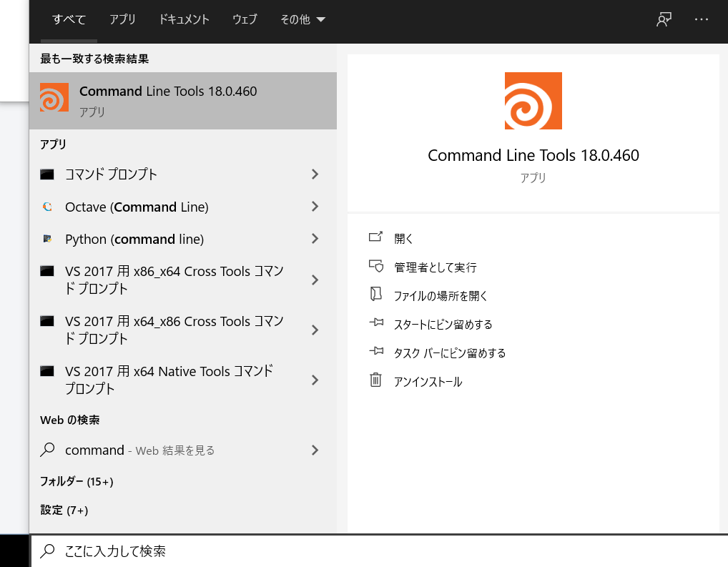This screenshot has width=728, height=567.
Task: Click the x64 Native Tools console icon
Action: [x=47, y=372]
